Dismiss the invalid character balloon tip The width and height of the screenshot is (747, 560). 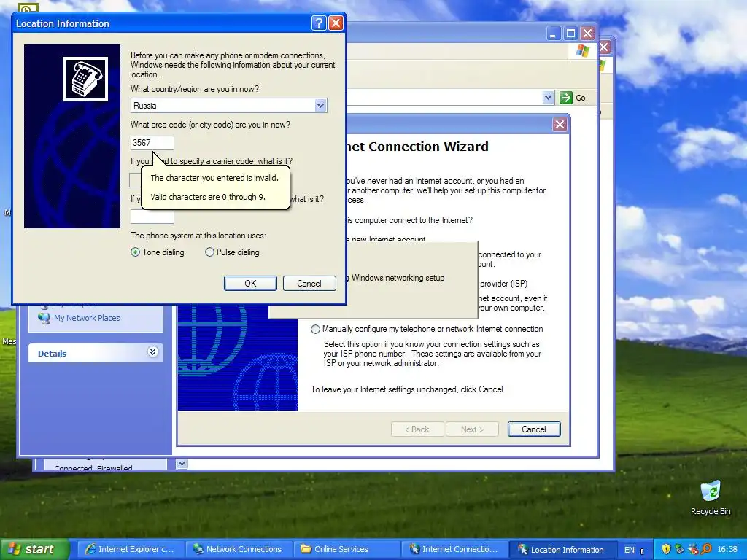(x=215, y=187)
